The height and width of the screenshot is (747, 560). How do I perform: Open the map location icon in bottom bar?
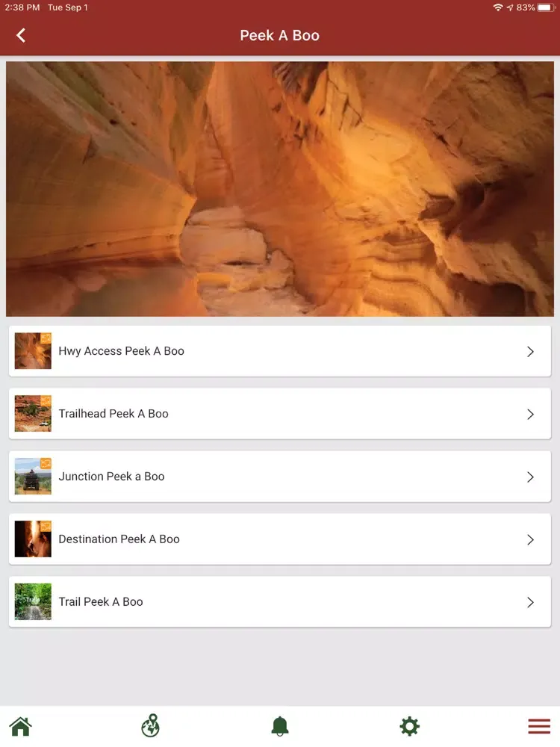(150, 725)
